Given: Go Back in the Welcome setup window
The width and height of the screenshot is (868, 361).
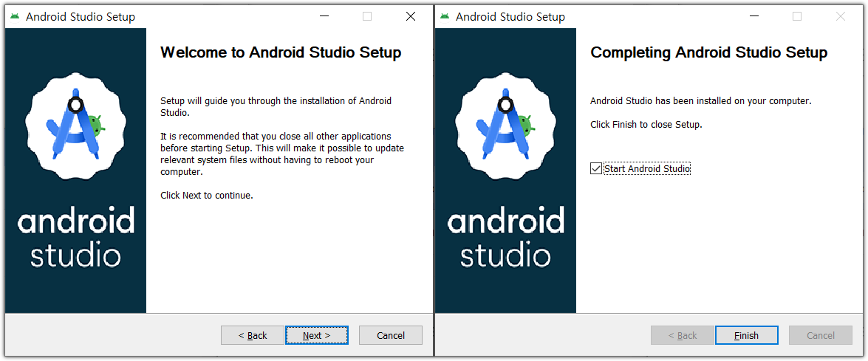Looking at the screenshot, I should [253, 335].
